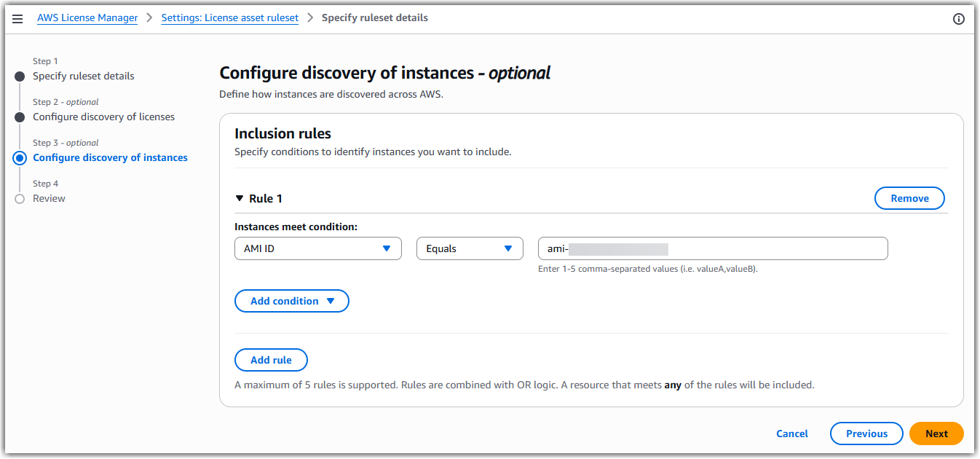Click the dropdown arrow on Equals selector
Viewport: 980px width, 459px height.
(509, 248)
